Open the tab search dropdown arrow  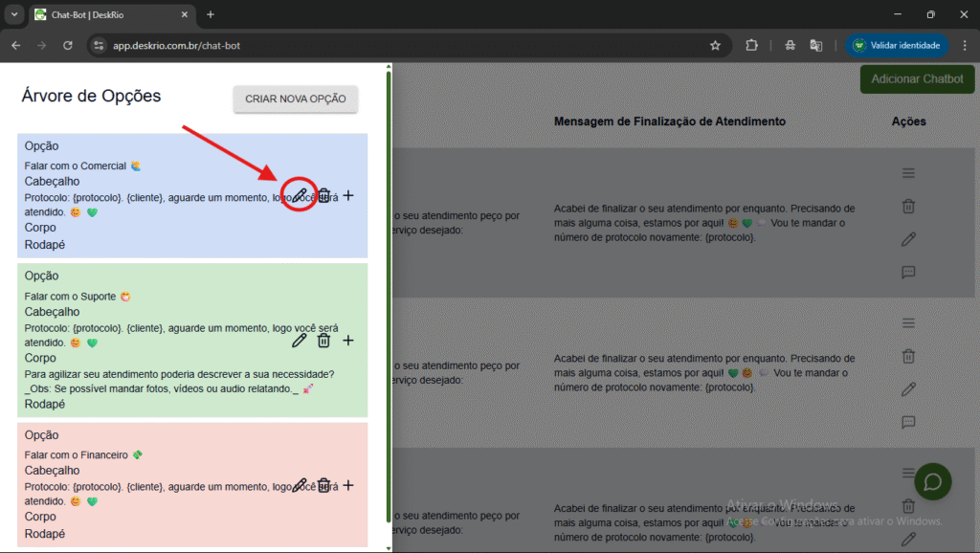point(13,14)
